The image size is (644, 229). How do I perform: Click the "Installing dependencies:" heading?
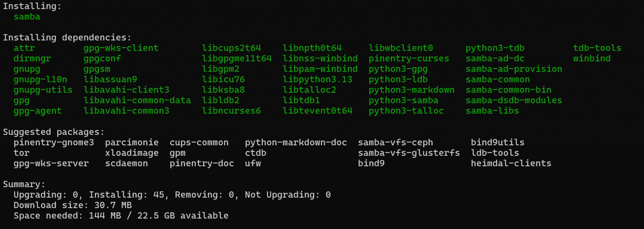[x=67, y=38]
